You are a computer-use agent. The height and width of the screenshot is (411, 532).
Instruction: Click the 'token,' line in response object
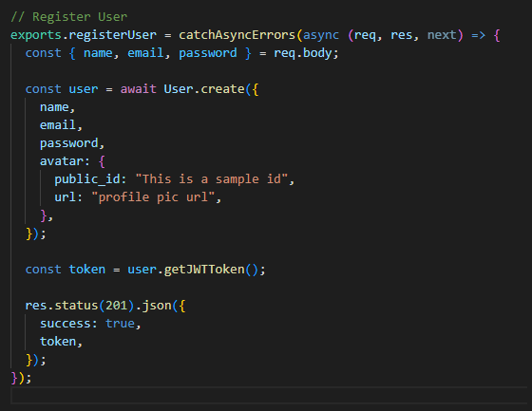pyautogui.click(x=61, y=342)
